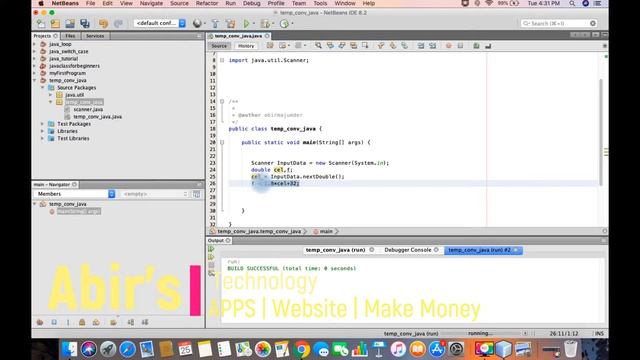Open the Refactor menu
Image resolution: width=640 pixels, height=360 pixels.
click(207, 3)
